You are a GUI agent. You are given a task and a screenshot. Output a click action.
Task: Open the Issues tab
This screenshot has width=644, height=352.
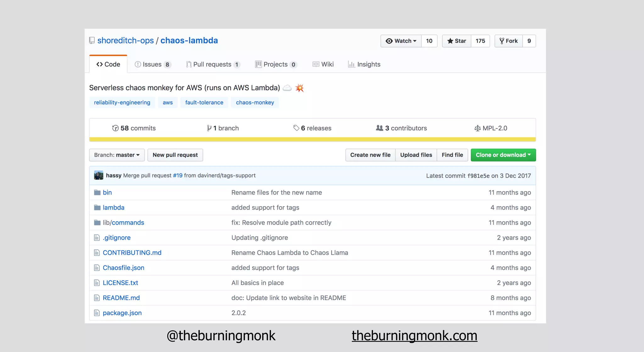[153, 64]
